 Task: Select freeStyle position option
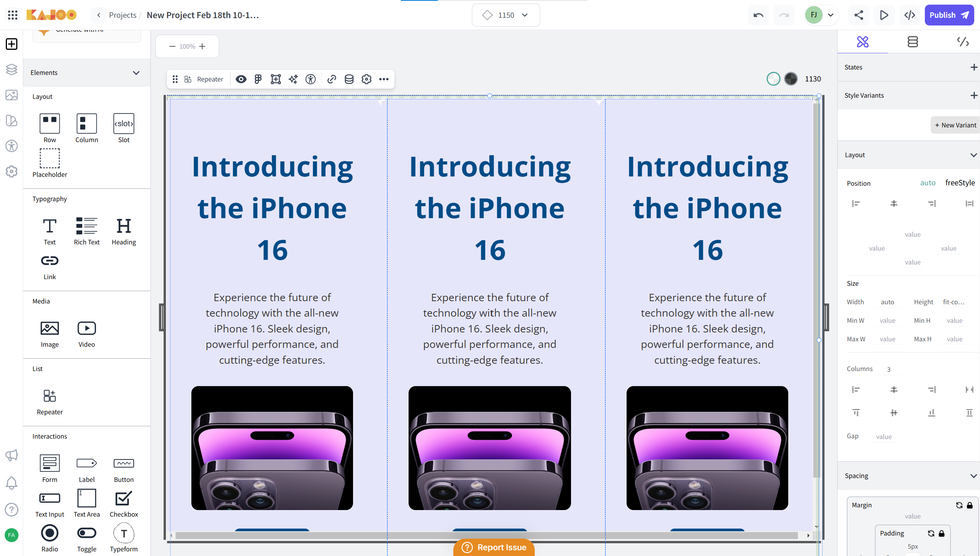960,183
